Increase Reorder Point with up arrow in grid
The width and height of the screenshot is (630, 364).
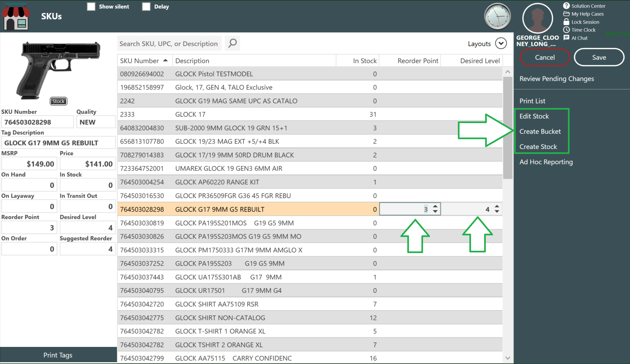pyautogui.click(x=435, y=206)
